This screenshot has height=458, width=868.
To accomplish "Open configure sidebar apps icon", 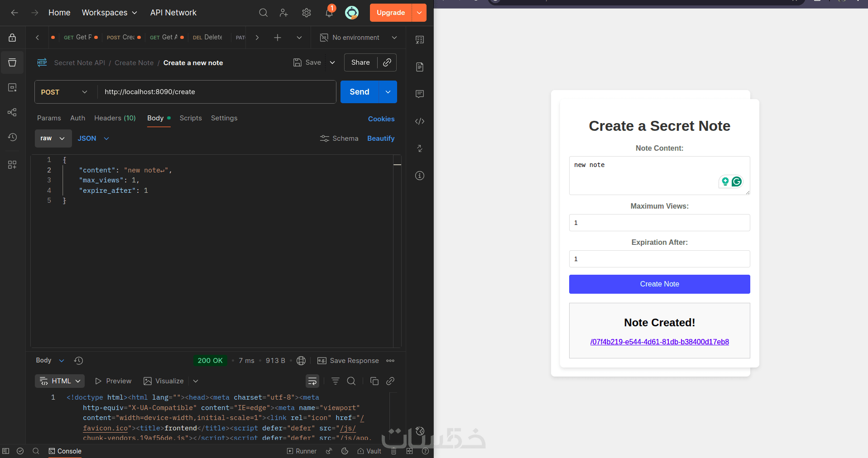I will coord(12,165).
